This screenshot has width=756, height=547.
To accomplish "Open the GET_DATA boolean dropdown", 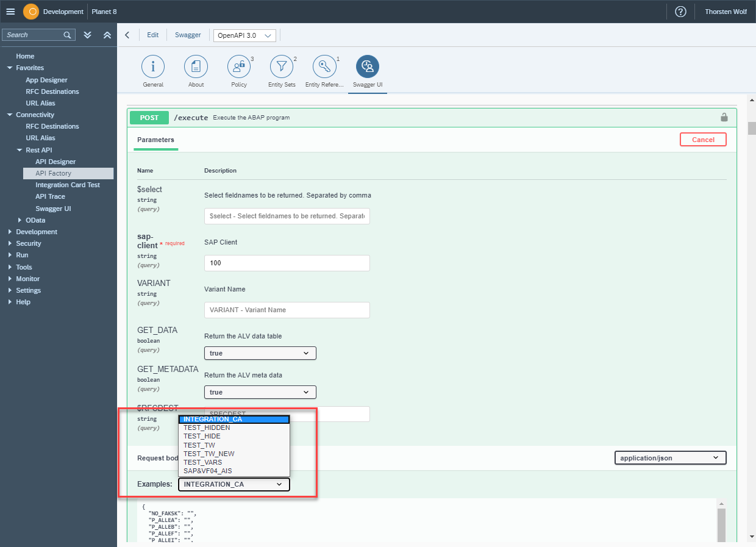I will (x=260, y=353).
